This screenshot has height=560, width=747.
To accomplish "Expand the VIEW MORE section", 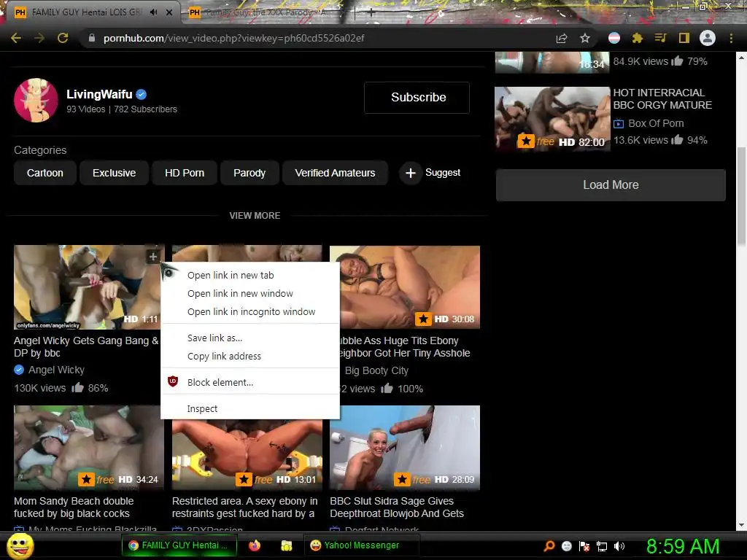I will pos(255,216).
